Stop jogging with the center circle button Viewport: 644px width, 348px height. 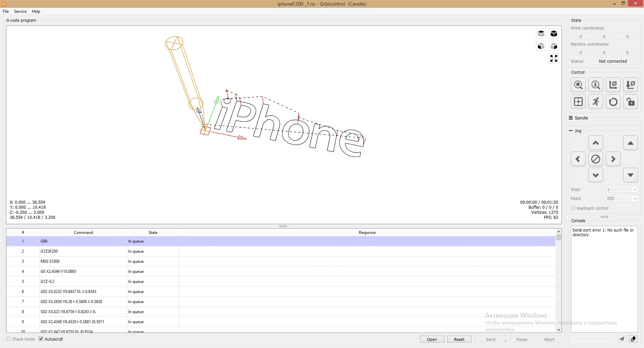coord(596,159)
